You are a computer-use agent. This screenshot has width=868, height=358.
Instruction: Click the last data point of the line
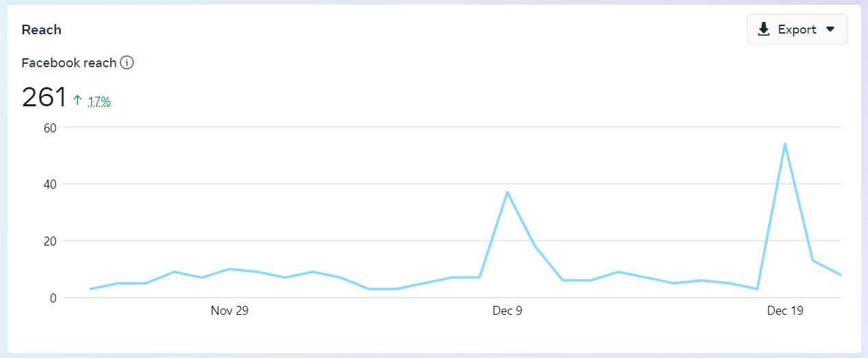(840, 274)
